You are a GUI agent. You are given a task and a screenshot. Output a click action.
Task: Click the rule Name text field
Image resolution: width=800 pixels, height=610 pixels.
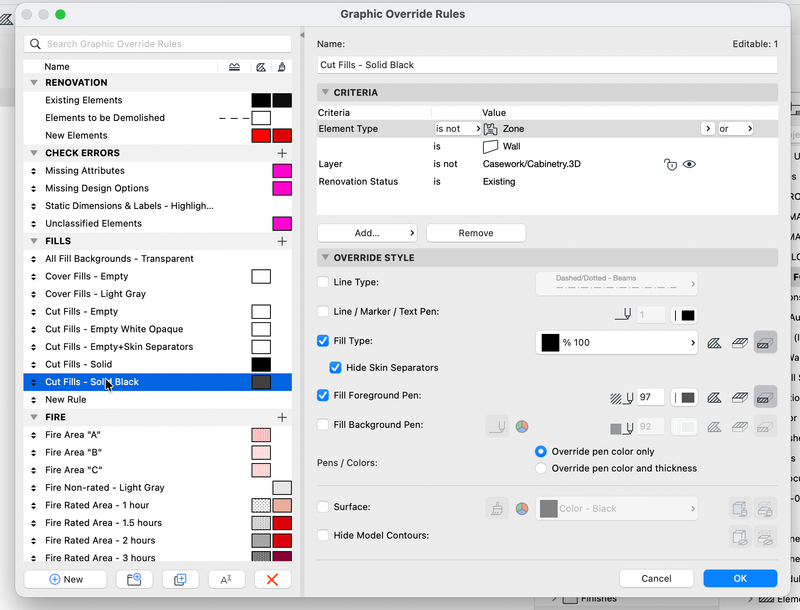(547, 65)
